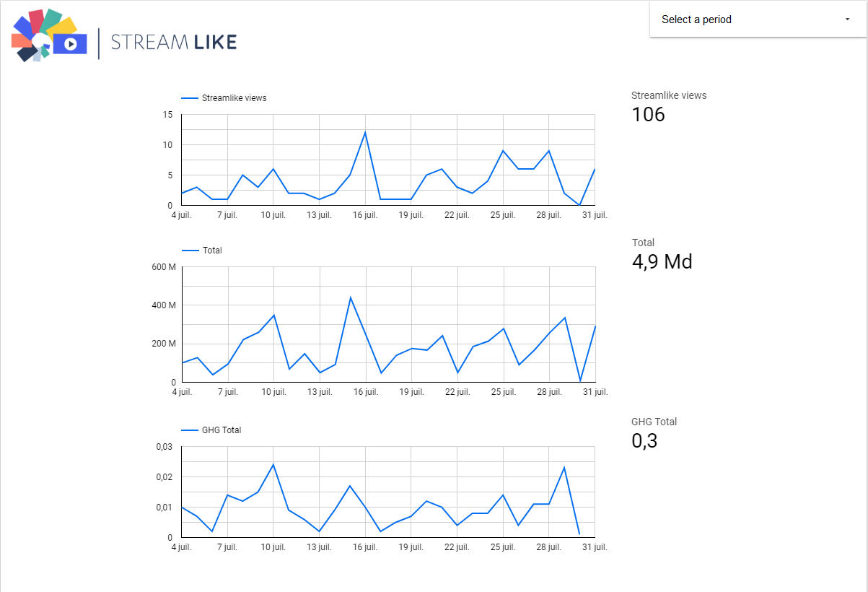Click 28 juil. label under GHG Total chart
The width and height of the screenshot is (868, 592).
pyautogui.click(x=549, y=547)
